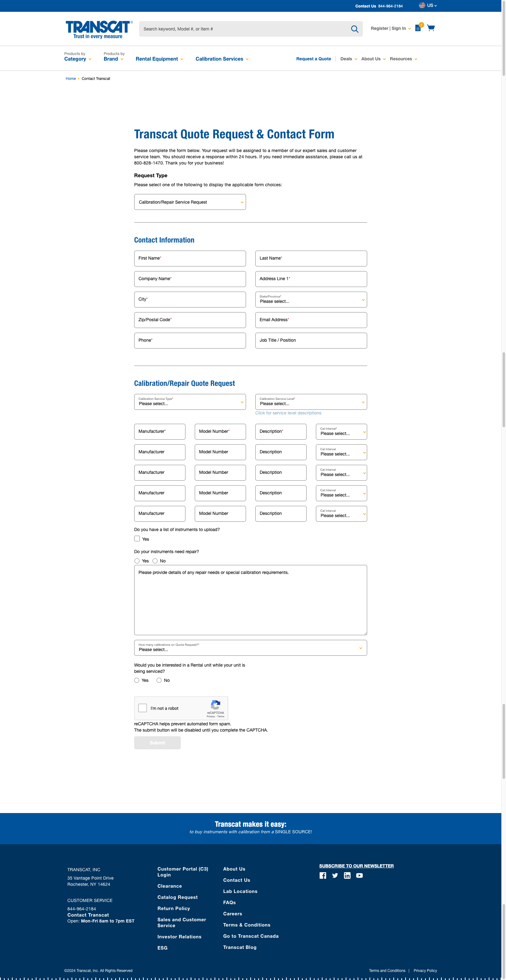
Task: Open Transcat's Facebook page icon
Action: point(323,876)
